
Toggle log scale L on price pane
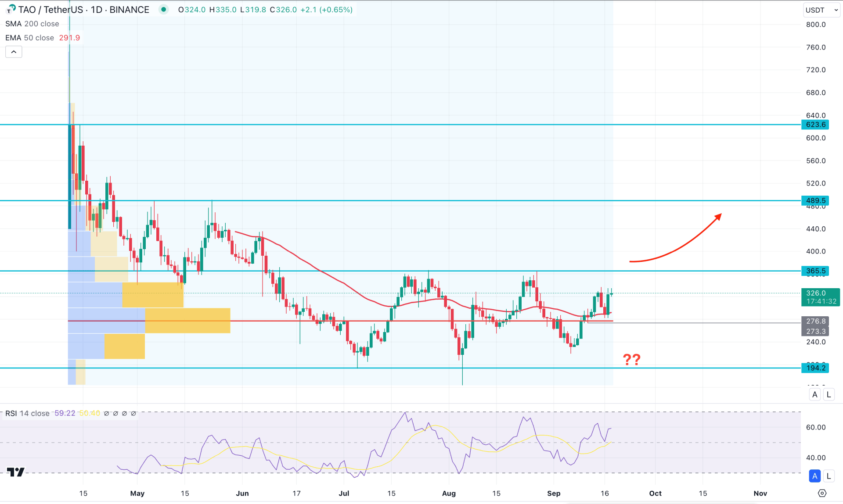pyautogui.click(x=829, y=394)
